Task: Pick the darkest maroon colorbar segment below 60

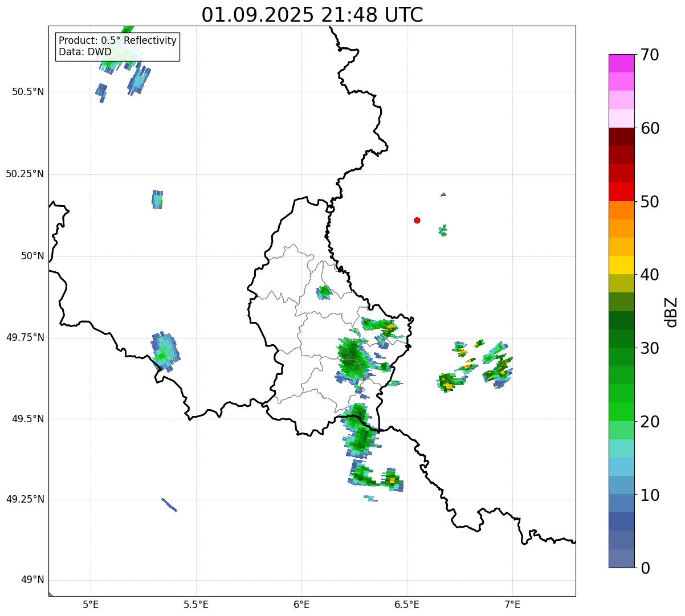Action: tap(625, 137)
